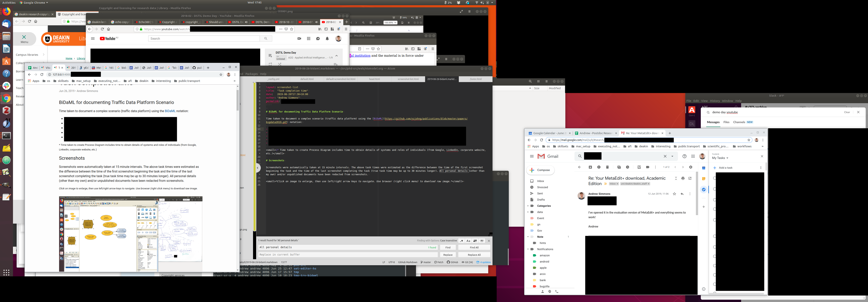This screenshot has width=868, height=302.
Task: Expand the Categories label in Gmail
Action: (x=528, y=206)
